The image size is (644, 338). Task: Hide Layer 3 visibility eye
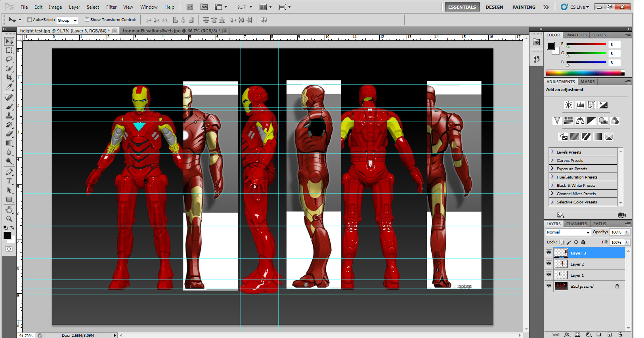click(x=548, y=253)
